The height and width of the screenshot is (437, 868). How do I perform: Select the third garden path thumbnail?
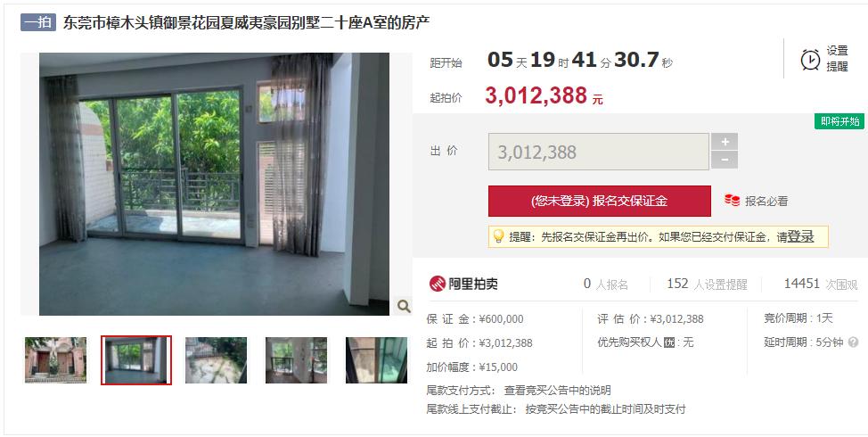point(216,360)
